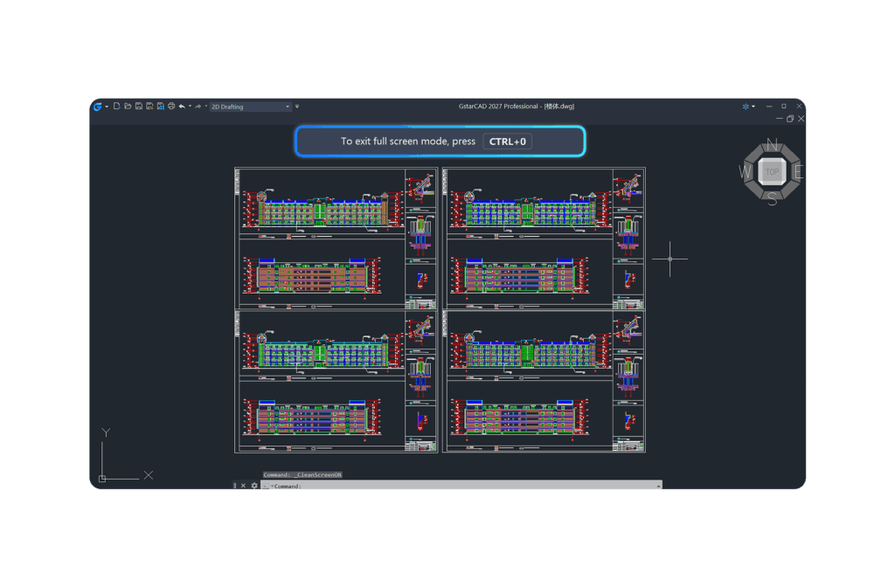Screen dimensions: 895x588
Task: Close the GstarCAD application window
Action: tap(799, 106)
